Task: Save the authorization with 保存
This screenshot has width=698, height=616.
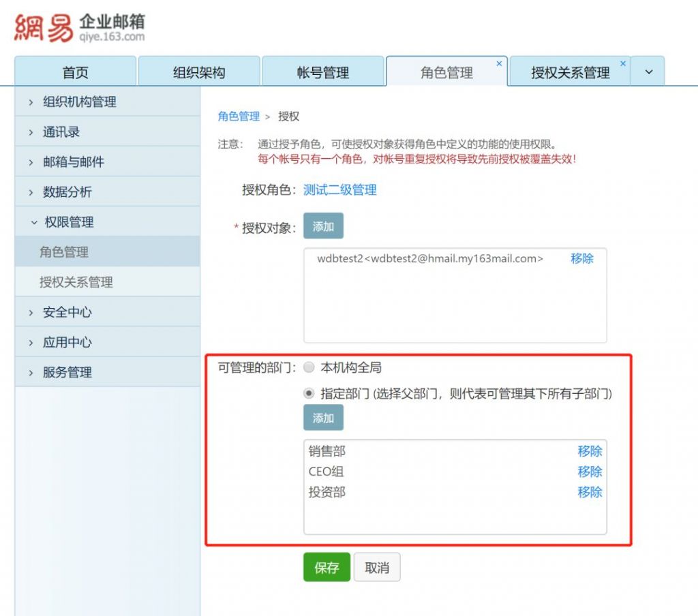Action: [x=327, y=567]
